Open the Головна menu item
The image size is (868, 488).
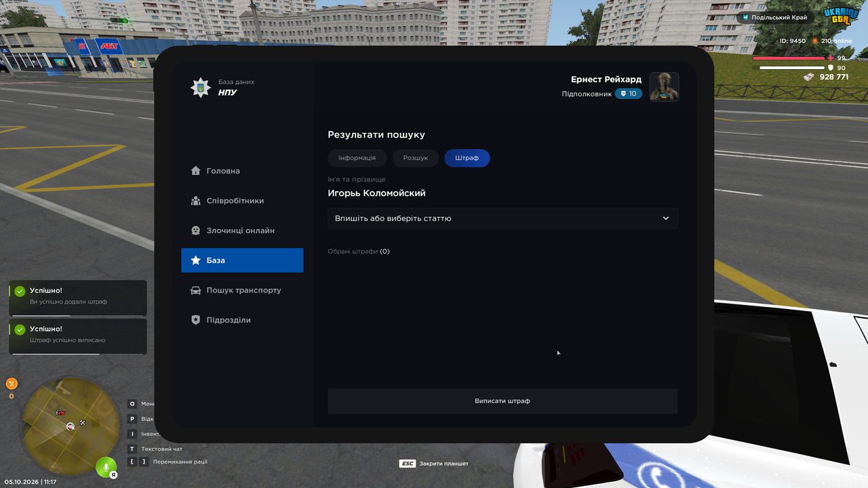coord(242,171)
